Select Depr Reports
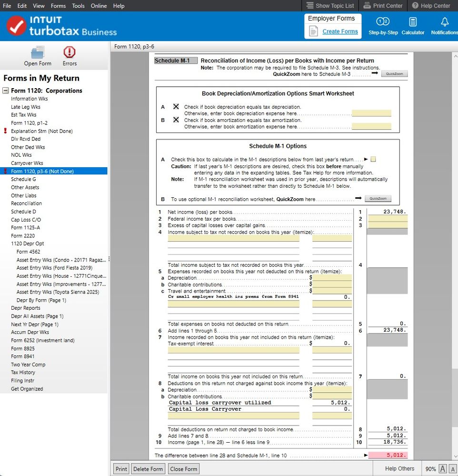Viewport: 458px width, 476px height. point(26,308)
